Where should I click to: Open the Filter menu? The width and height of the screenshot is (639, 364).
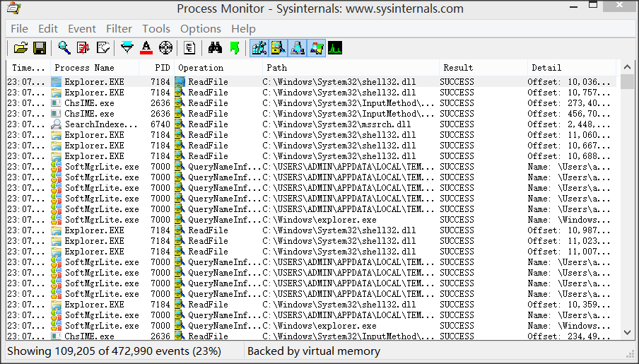coord(119,28)
